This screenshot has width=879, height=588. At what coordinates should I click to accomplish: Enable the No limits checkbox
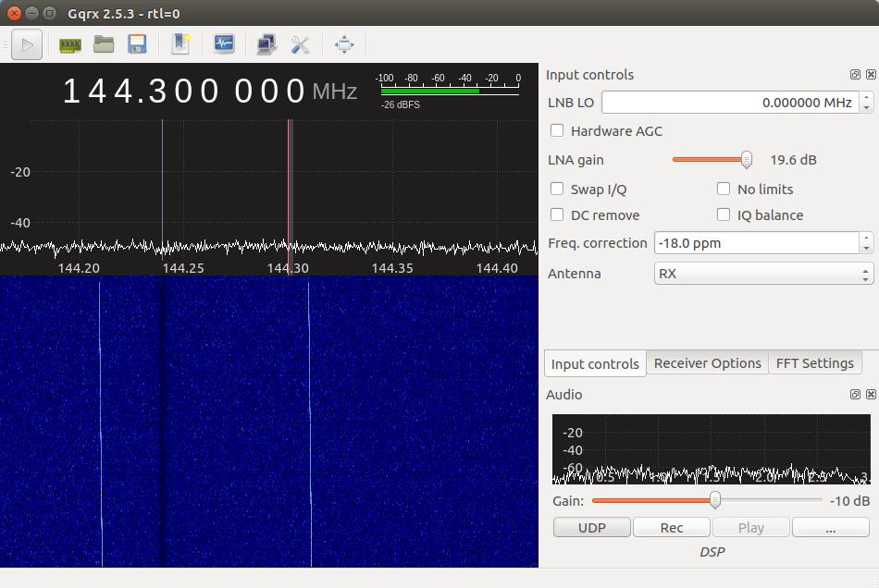pos(724,189)
